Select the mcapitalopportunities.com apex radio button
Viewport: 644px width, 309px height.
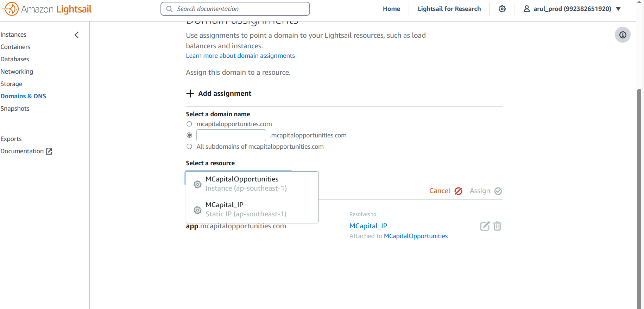(189, 124)
